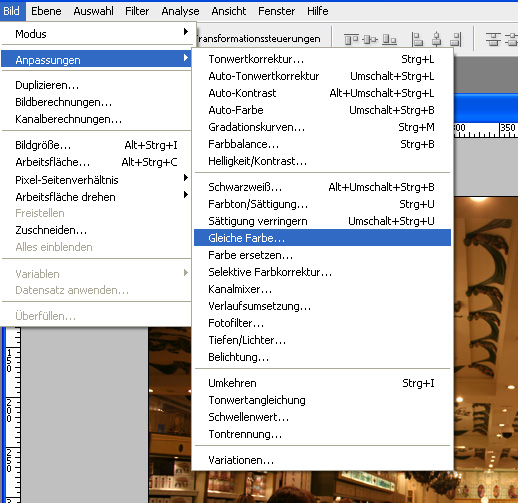Click the align horizontal centers icon
Screen dimensions: 518x503
437,39
